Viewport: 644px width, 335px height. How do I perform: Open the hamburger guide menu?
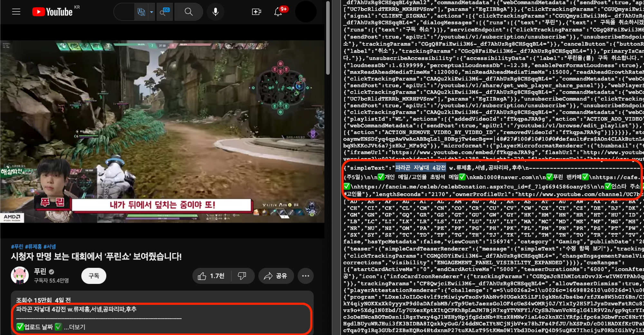(16, 12)
